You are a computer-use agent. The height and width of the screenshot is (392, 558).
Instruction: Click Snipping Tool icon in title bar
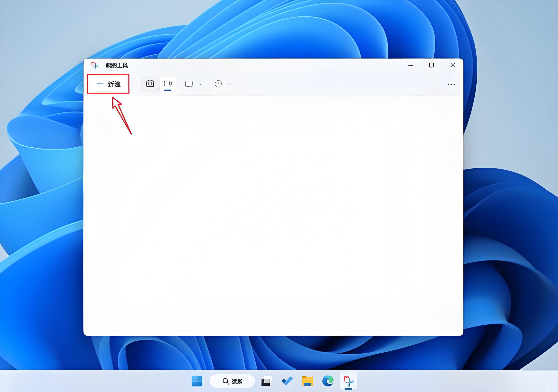click(x=95, y=65)
